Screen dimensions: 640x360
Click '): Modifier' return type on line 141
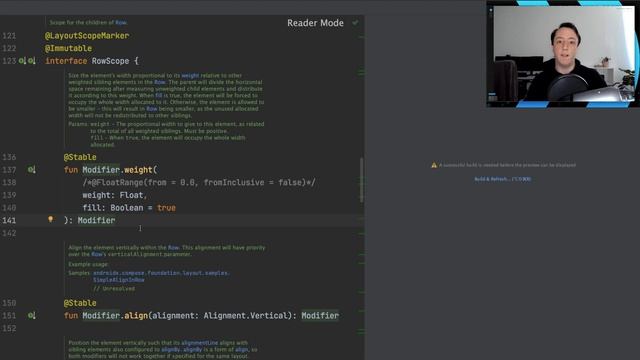[x=89, y=220]
